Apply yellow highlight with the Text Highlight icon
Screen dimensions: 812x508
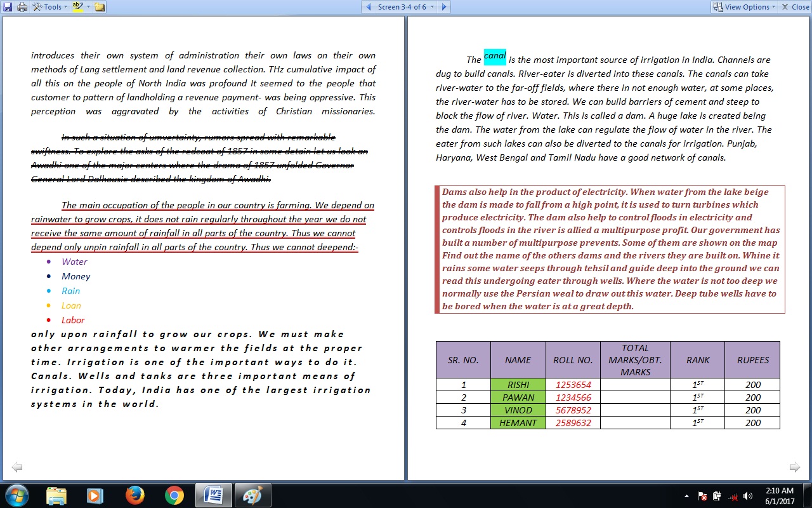[79, 6]
